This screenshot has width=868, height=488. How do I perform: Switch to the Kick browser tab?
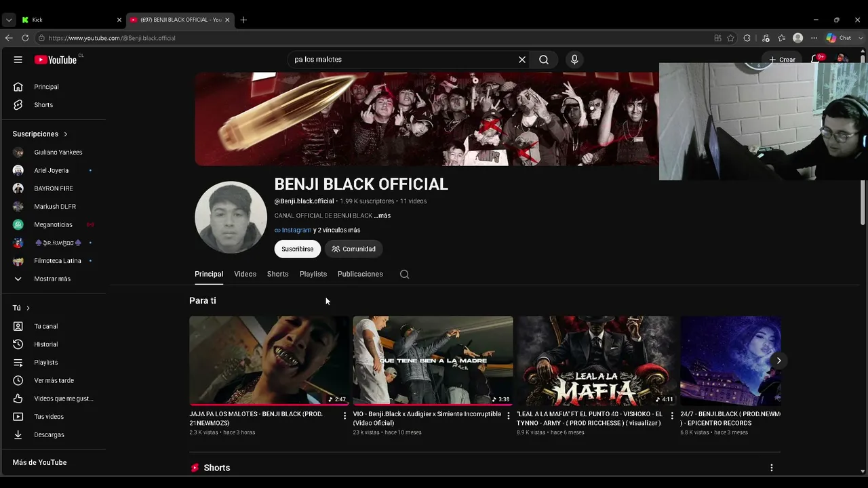coord(71,20)
